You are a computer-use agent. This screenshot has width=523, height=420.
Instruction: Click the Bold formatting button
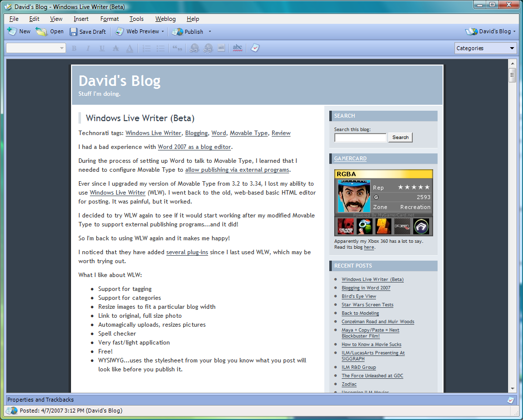click(74, 48)
